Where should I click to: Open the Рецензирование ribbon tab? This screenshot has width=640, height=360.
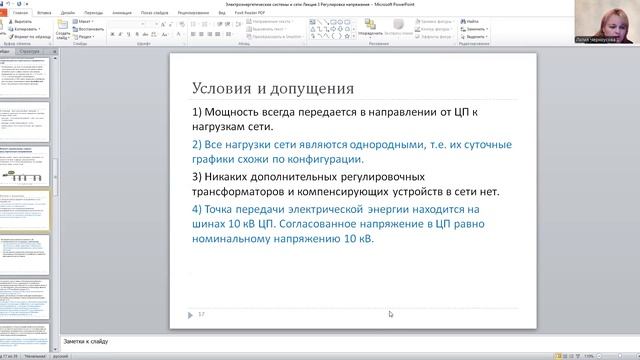point(193,13)
